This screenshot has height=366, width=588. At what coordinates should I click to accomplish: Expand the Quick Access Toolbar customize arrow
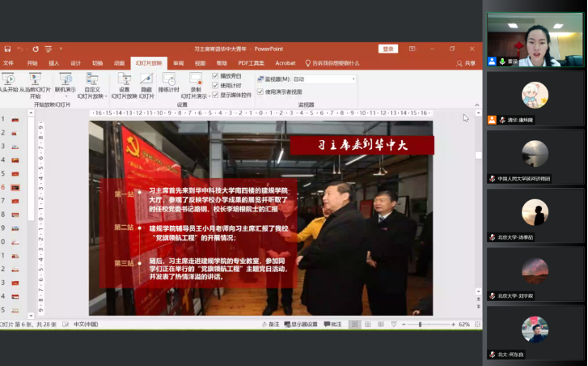point(60,49)
